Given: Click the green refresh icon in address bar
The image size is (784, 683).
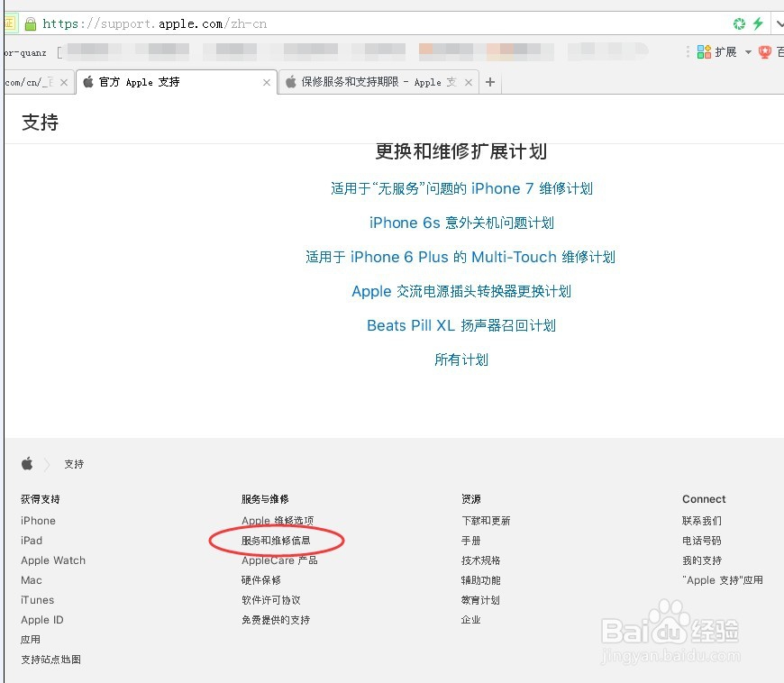Looking at the screenshot, I should [739, 23].
